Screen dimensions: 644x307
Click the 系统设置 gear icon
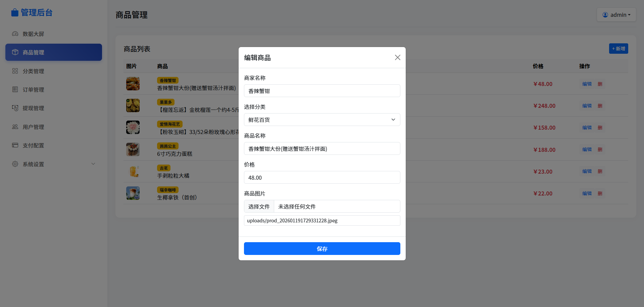point(15,164)
